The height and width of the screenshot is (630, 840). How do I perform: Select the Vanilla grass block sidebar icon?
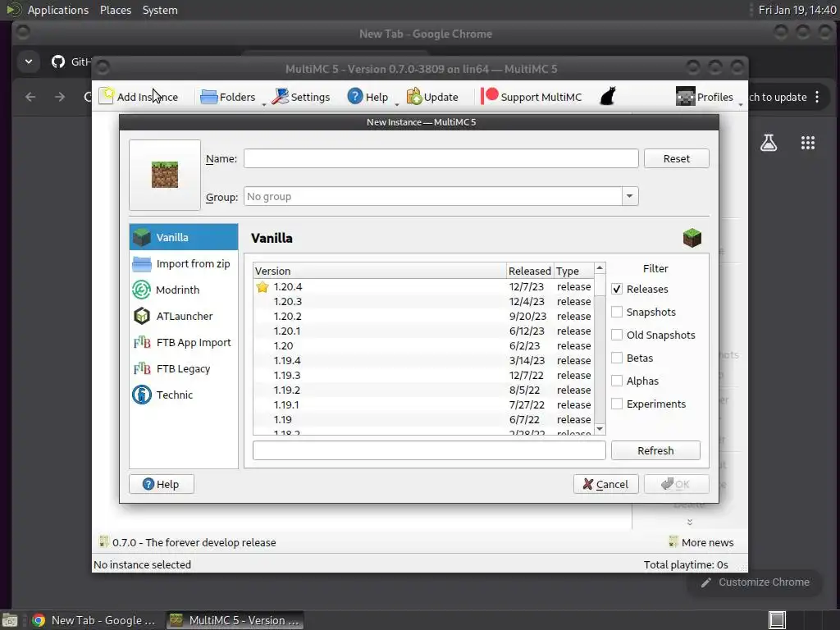coord(142,237)
